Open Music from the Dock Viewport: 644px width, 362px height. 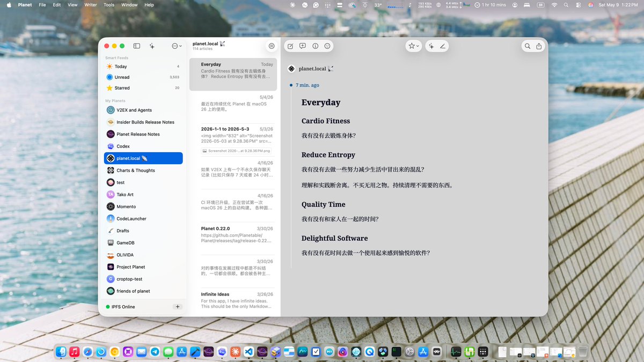click(75, 351)
